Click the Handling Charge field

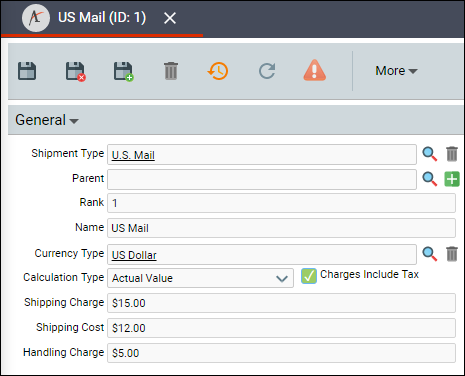(x=281, y=353)
